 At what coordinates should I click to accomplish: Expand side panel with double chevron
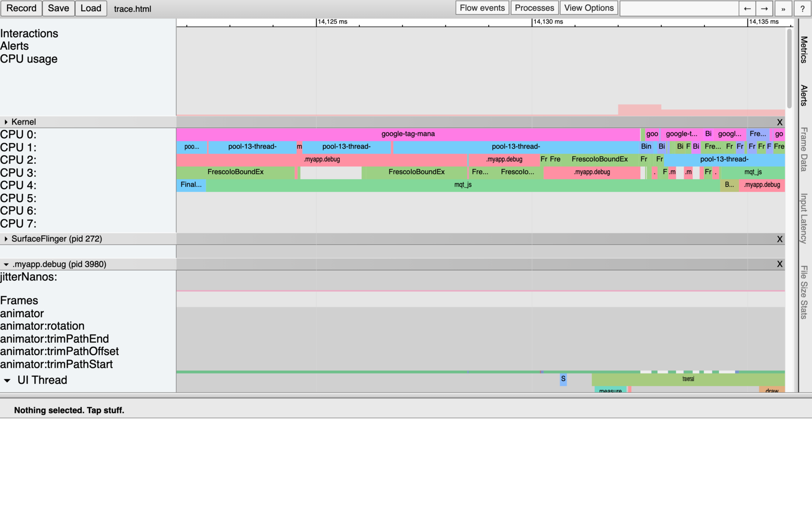point(783,8)
